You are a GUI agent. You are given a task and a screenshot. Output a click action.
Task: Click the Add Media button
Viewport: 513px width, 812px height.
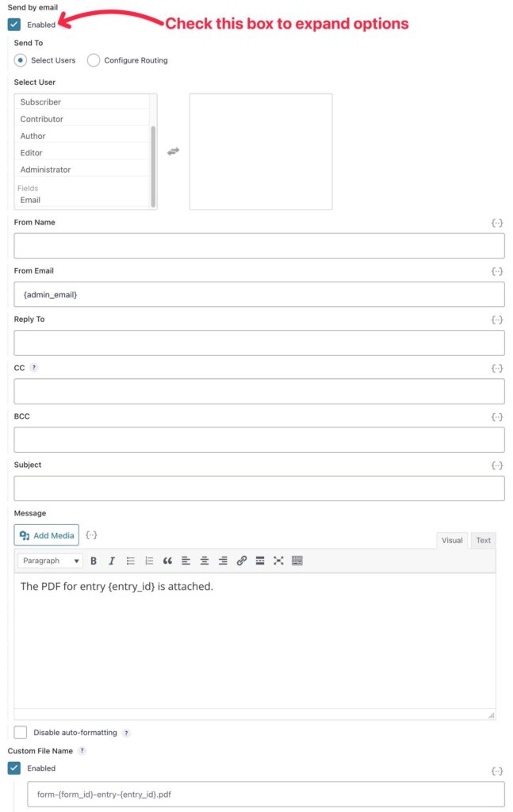[46, 534]
